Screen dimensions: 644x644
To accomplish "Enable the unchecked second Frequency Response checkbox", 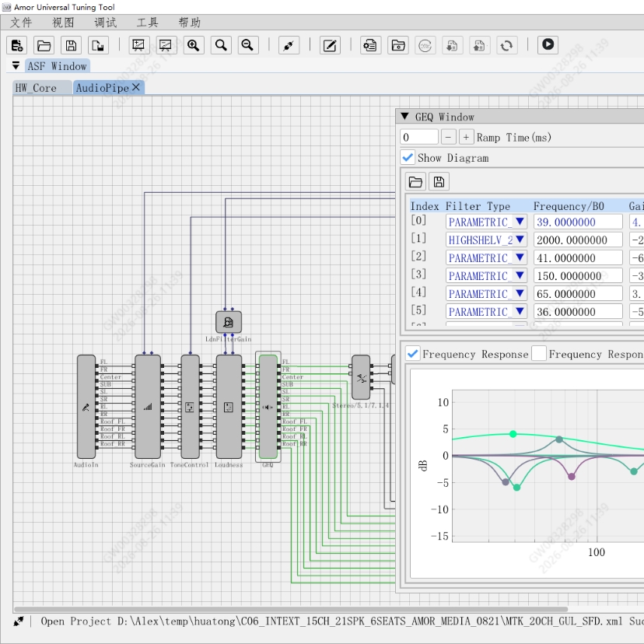I will click(539, 354).
